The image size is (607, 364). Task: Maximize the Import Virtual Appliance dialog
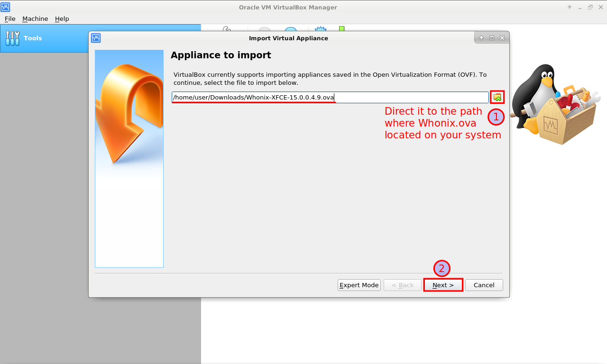pyautogui.click(x=491, y=38)
